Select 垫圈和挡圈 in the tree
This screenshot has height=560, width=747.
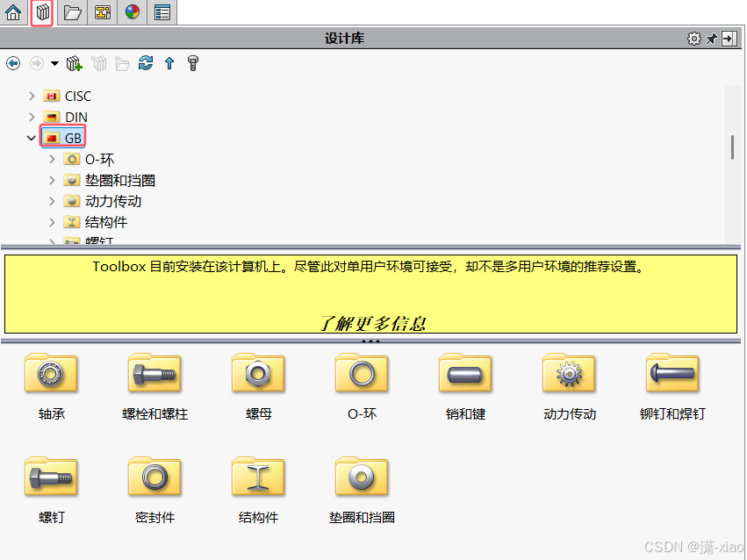pos(109,181)
